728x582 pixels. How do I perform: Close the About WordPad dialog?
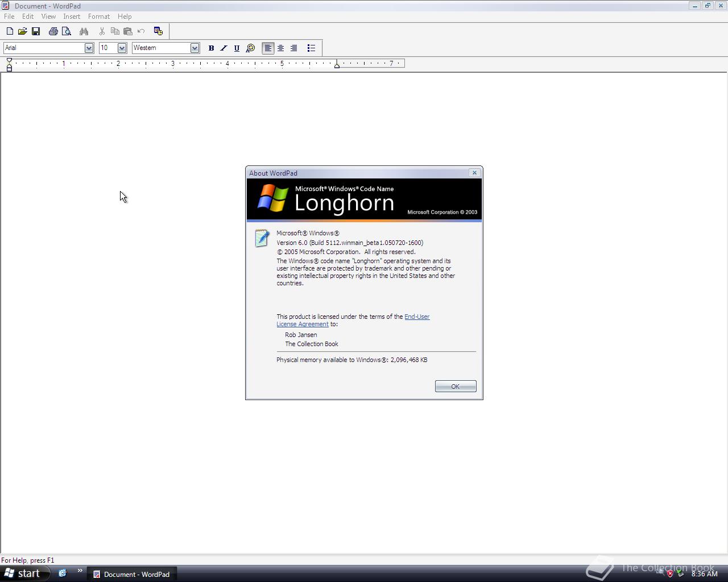tap(474, 173)
